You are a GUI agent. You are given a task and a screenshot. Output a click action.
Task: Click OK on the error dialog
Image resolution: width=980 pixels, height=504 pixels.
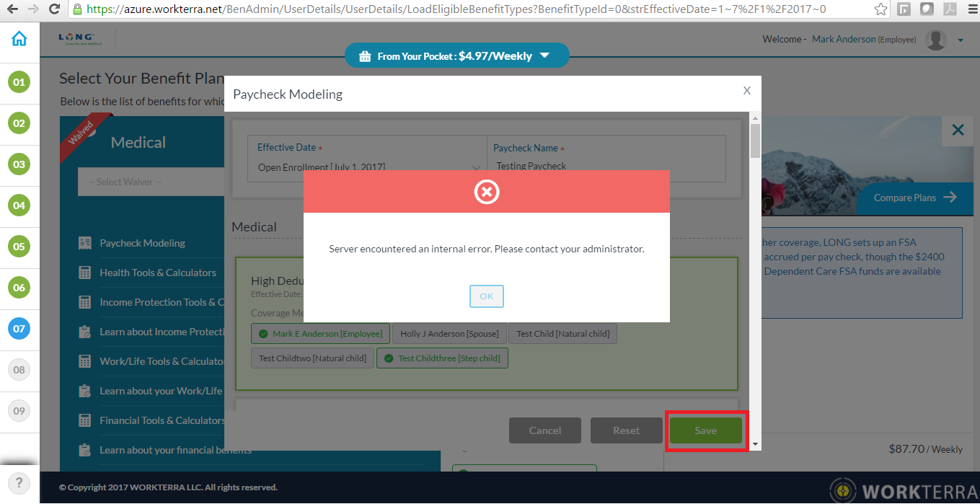pos(486,296)
